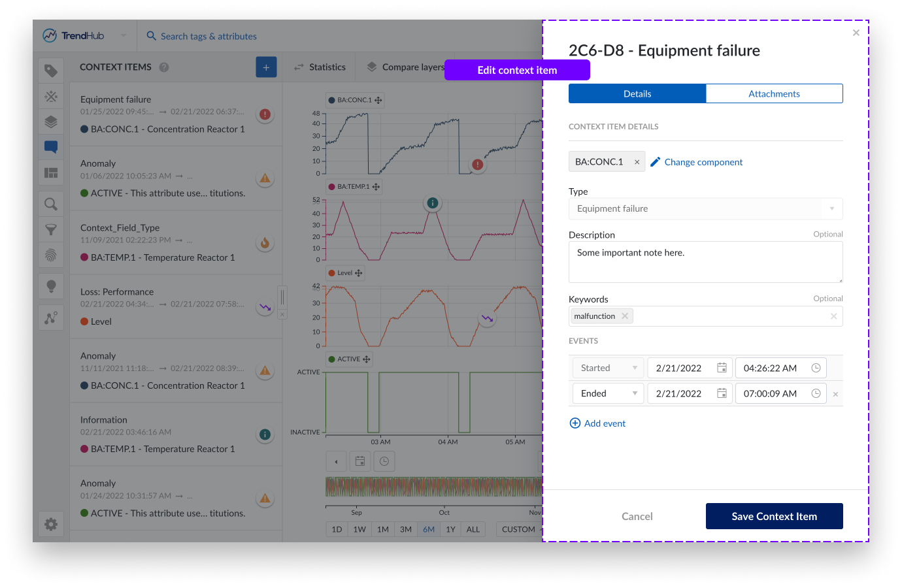Click the tags icon in left sidebar
Image resolution: width=902 pixels, height=588 pixels.
click(51, 71)
